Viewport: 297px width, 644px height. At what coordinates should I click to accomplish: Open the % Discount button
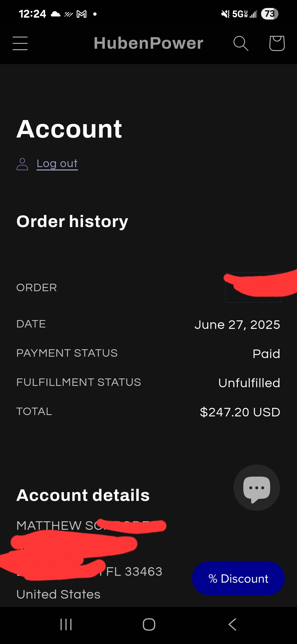coord(238,578)
